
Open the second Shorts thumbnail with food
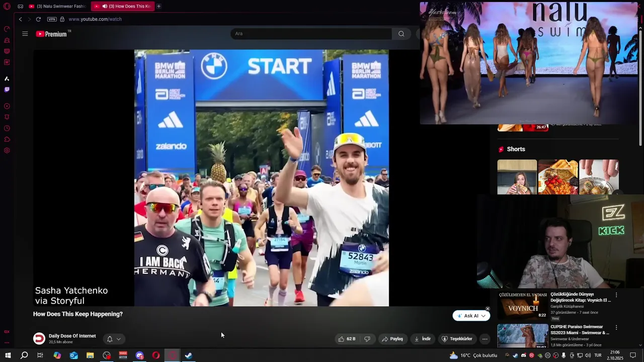tap(558, 177)
